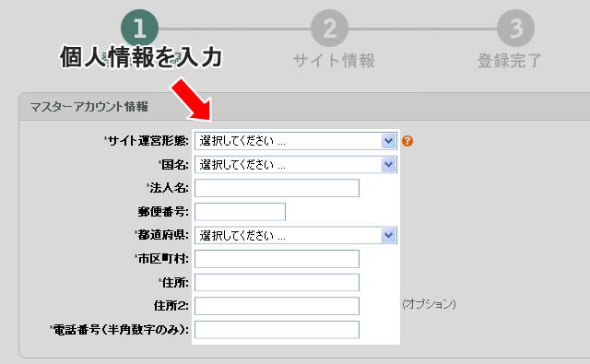
Task: Click the 住所 input field
Action: (277, 282)
